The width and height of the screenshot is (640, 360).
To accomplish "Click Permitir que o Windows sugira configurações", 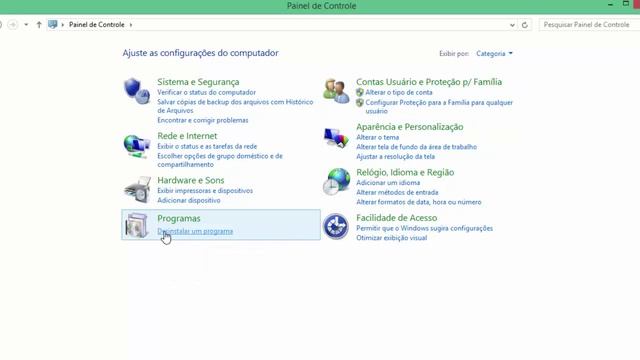I will coord(424,228).
